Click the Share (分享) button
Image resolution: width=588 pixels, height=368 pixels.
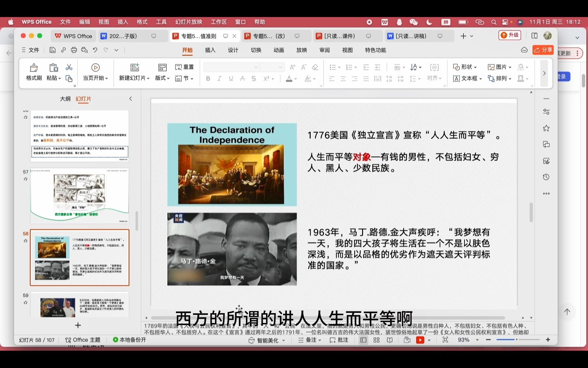(543, 50)
